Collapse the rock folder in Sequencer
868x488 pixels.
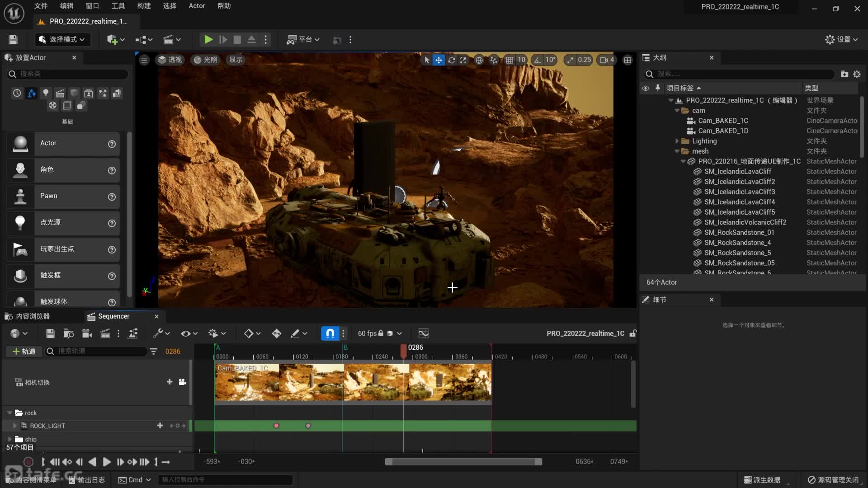pos(9,413)
